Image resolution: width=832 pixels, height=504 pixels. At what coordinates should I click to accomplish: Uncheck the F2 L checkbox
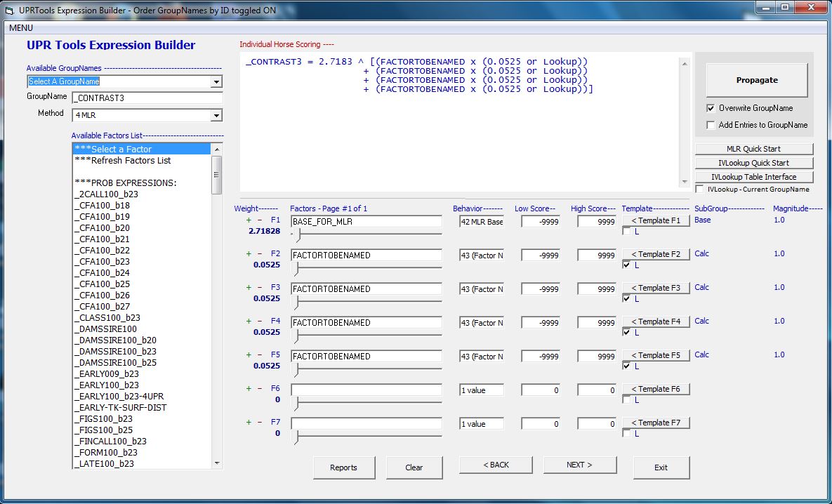click(627, 265)
